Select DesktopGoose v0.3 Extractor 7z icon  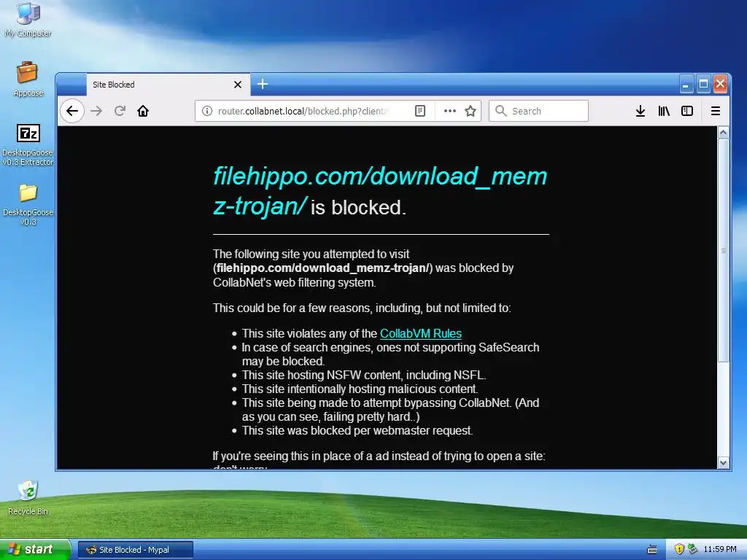click(28, 145)
